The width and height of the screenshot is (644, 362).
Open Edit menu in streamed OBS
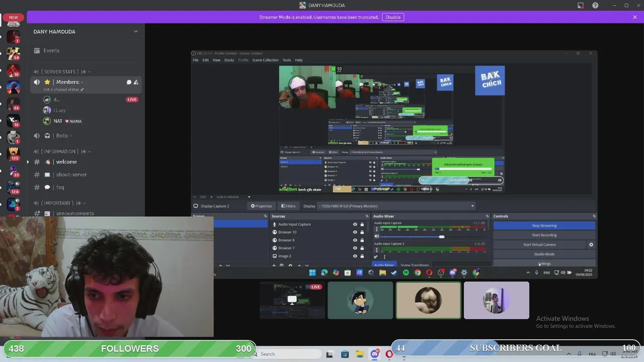tap(205, 60)
